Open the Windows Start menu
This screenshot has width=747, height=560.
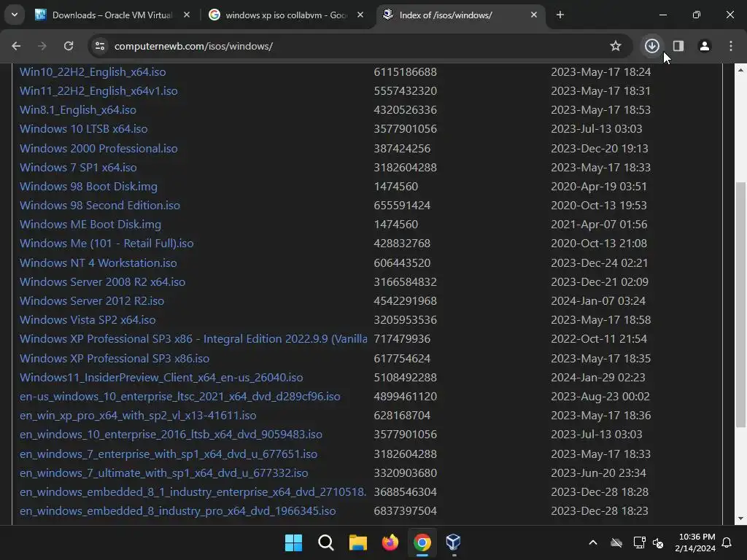tap(293, 542)
